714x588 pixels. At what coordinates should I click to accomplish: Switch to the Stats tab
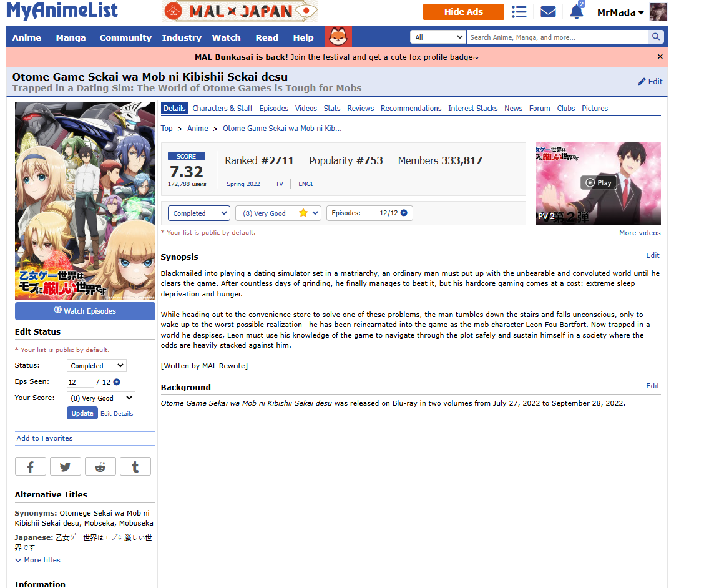tap(332, 109)
